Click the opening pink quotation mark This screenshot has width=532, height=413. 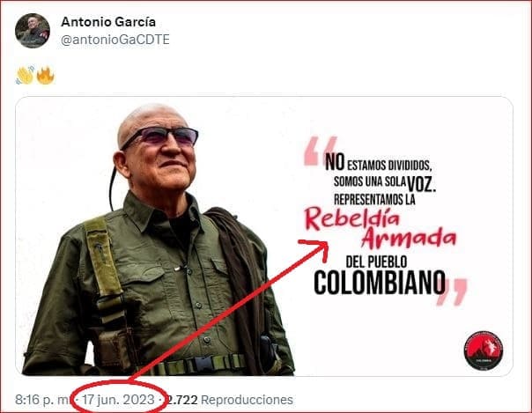(321, 151)
